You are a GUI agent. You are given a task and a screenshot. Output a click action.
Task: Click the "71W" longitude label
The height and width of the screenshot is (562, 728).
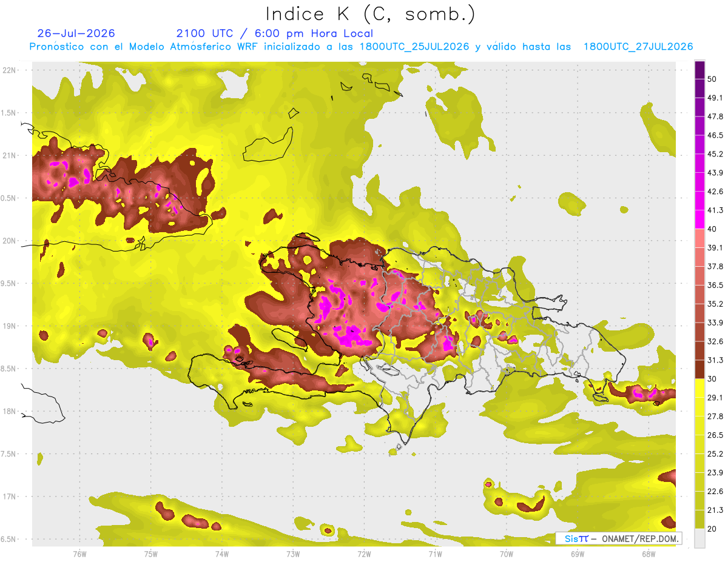pos(435,554)
